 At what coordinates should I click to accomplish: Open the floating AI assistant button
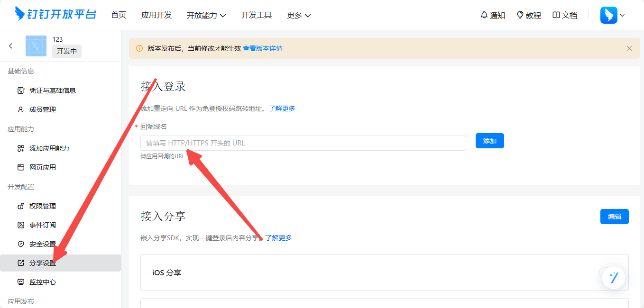tap(614, 278)
